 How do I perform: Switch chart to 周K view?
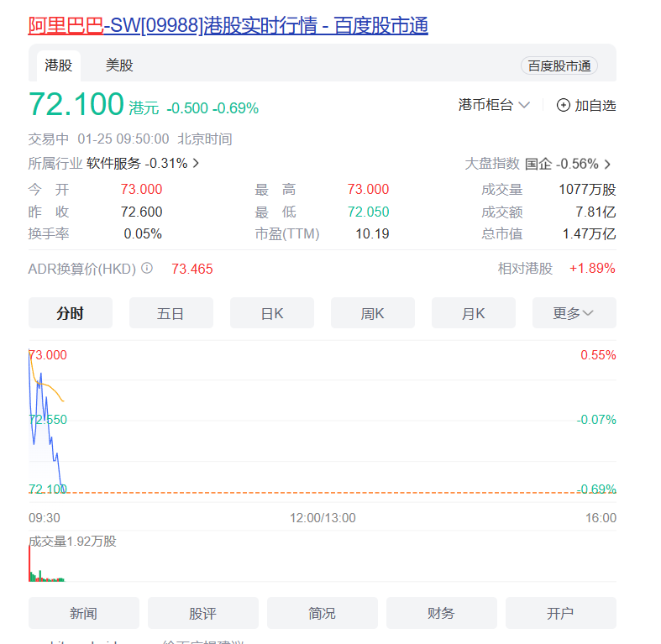point(372,313)
